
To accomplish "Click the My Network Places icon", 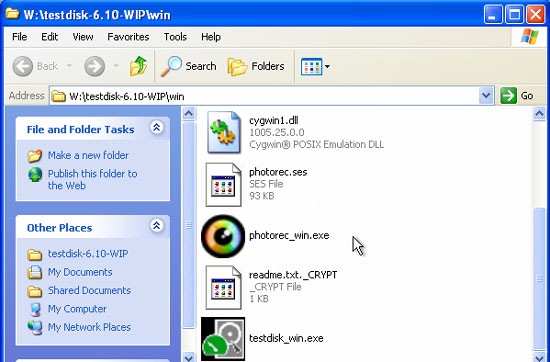I will (x=35, y=327).
